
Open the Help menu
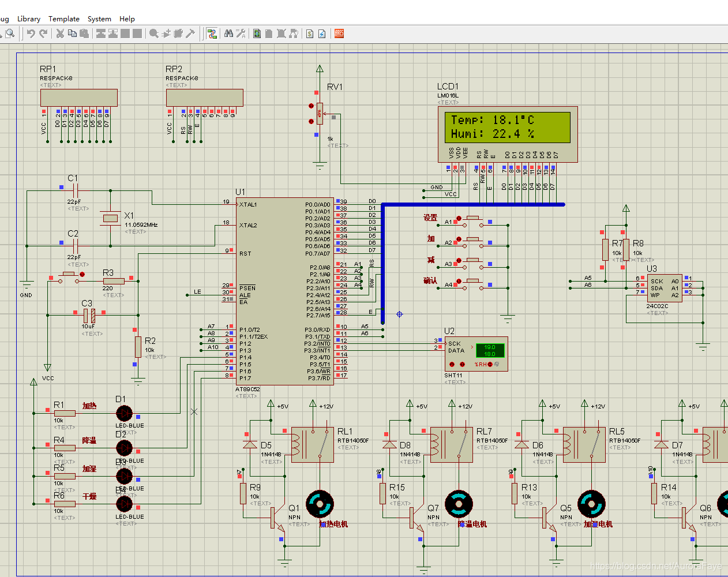coord(127,19)
